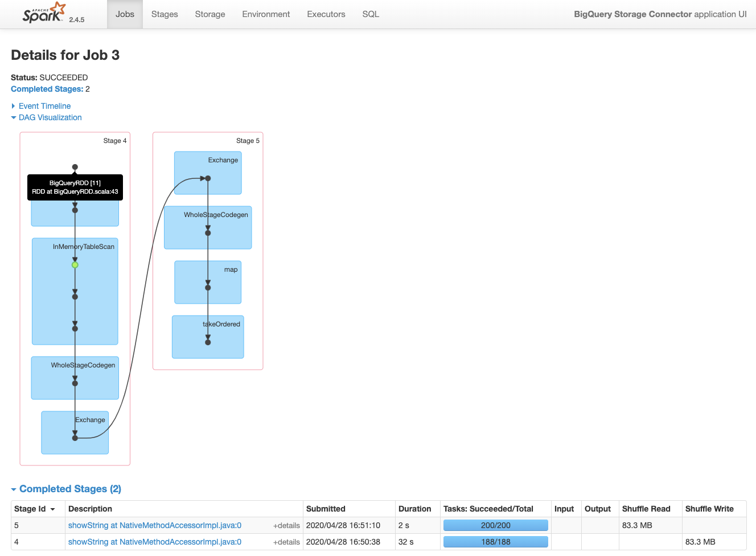Select the WholeStageCodegen node in Stage 4
Image resolution: width=756 pixels, height=556 pixels.
[75, 378]
